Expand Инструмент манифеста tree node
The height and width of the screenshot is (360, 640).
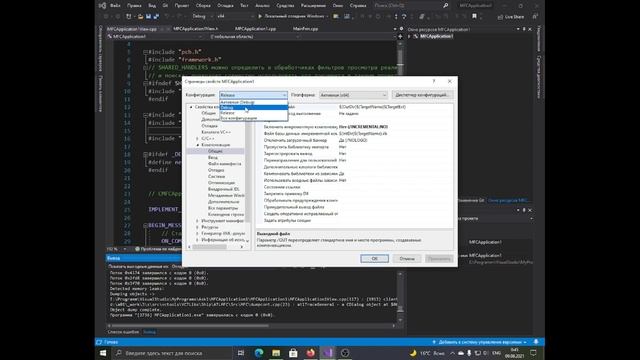(x=198, y=221)
